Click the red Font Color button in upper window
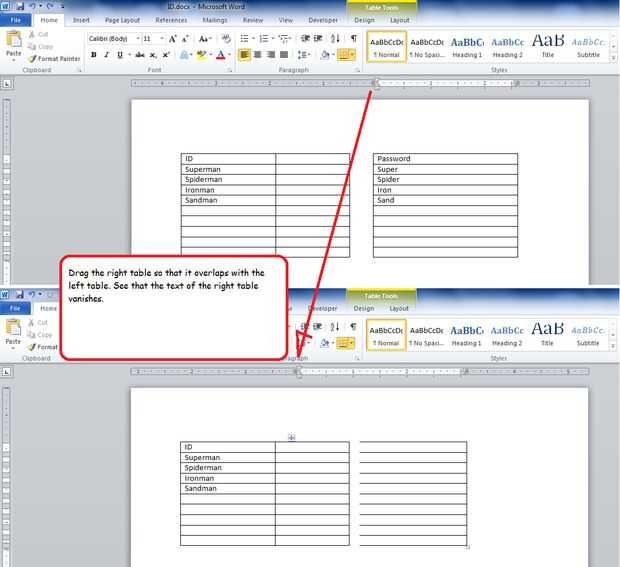The height and width of the screenshot is (567, 620). pos(221,55)
